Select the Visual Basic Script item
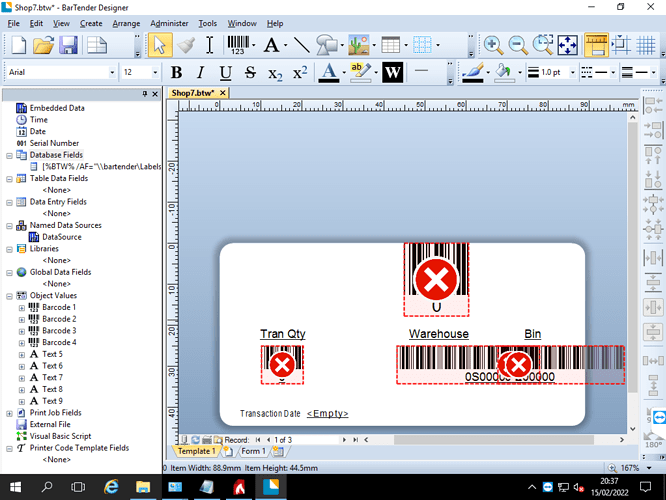 coord(60,436)
